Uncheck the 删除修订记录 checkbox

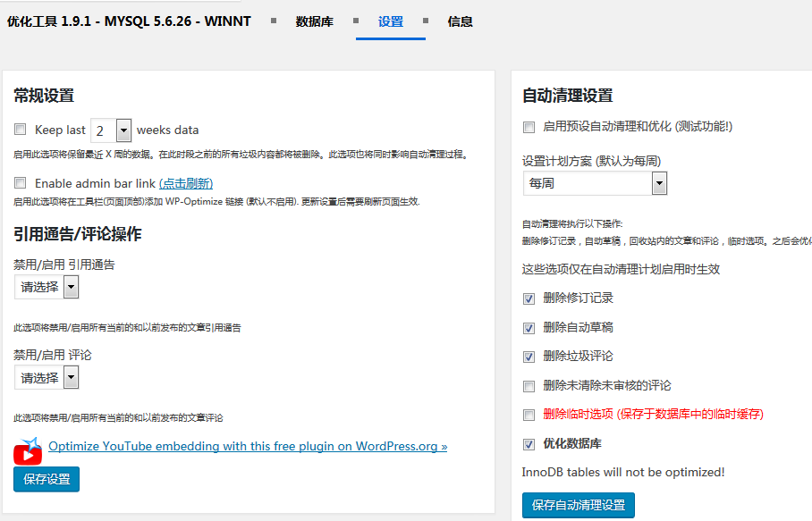(529, 298)
